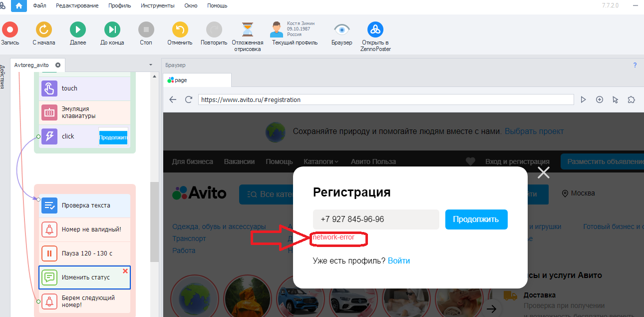Open the Окно menu
644x317 pixels.
tap(191, 5)
